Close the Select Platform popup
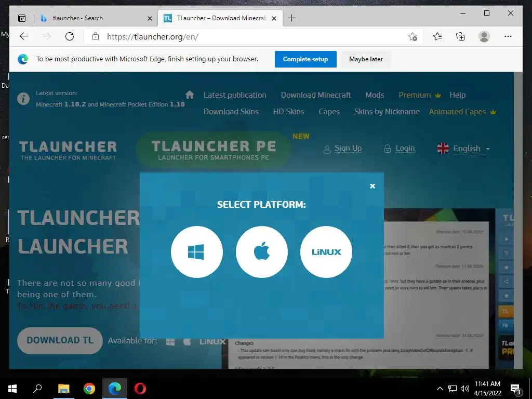The height and width of the screenshot is (399, 532). [x=372, y=186]
